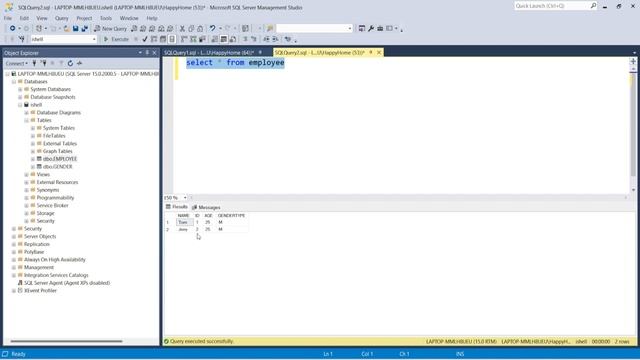Expand the Database Snapshots node
The image size is (640, 360).
[x=20, y=97]
